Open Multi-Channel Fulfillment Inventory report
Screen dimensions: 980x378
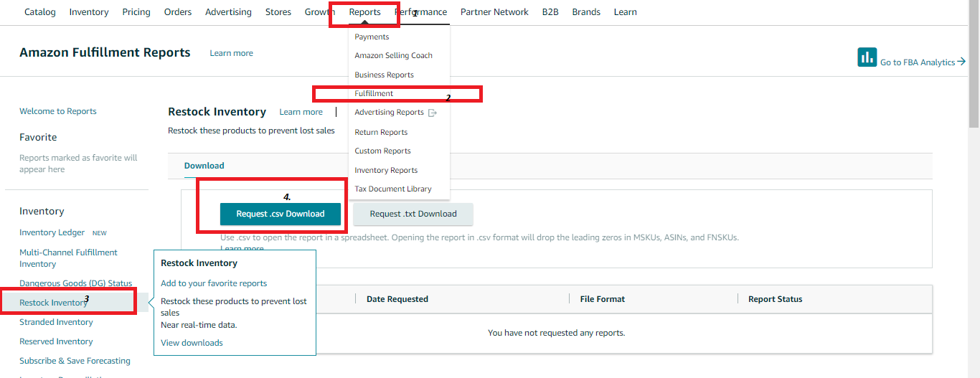68,258
